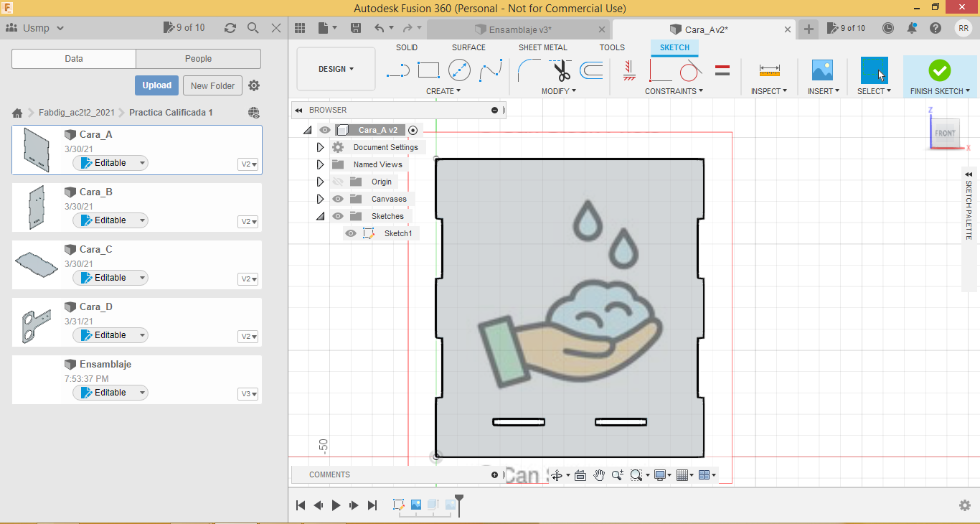Click the Insert image icon
980x524 pixels.
tap(821, 70)
